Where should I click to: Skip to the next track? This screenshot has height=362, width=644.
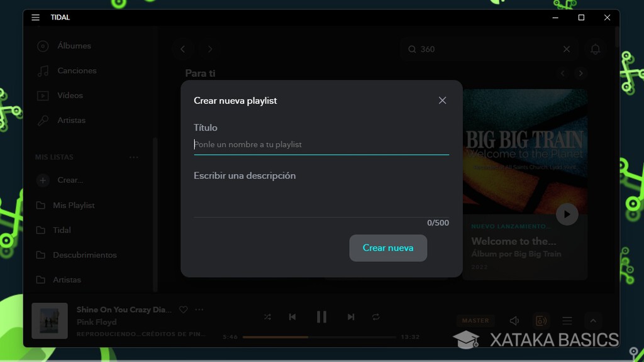point(351,317)
